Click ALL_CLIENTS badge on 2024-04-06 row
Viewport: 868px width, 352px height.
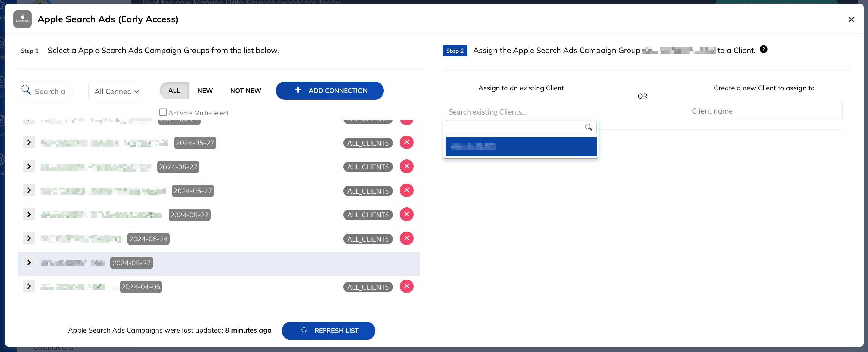[x=367, y=287]
